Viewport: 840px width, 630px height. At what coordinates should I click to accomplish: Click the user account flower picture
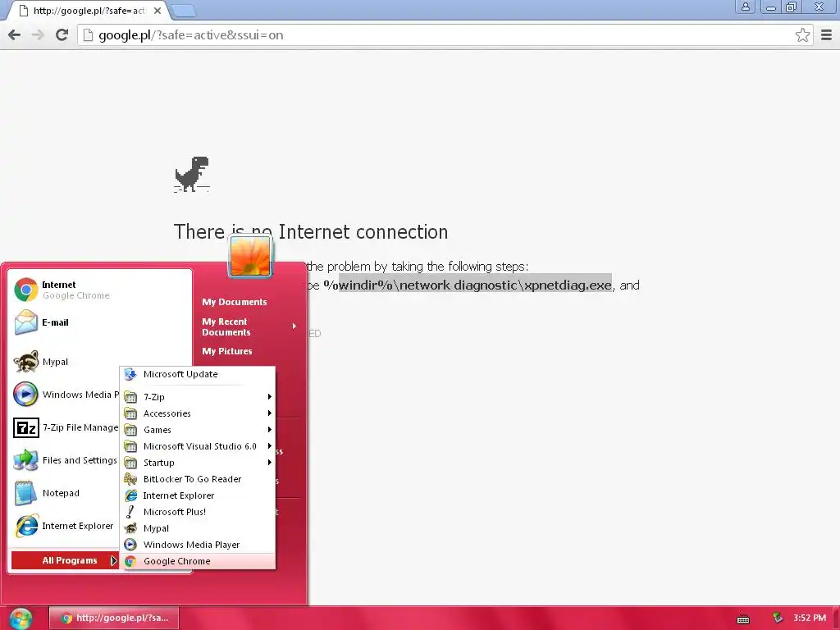[x=250, y=256]
